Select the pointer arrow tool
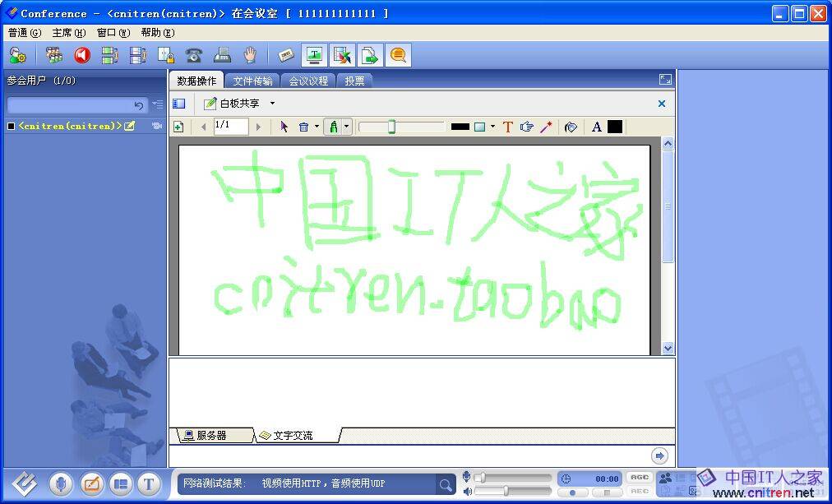The width and height of the screenshot is (832, 504). [284, 127]
